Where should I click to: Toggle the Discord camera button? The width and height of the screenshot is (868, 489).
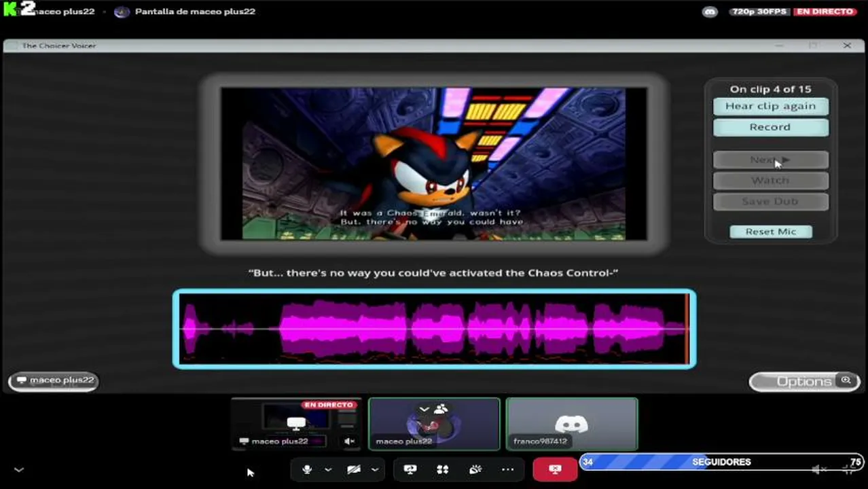coord(354,469)
